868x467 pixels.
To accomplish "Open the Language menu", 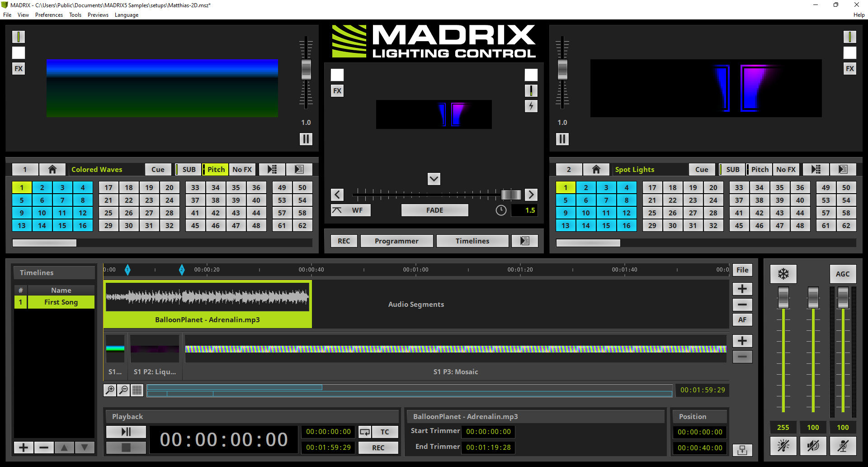I will pos(127,15).
